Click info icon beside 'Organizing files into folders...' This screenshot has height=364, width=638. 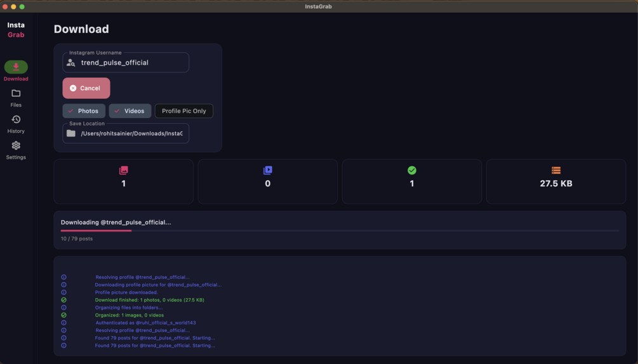(x=64, y=308)
